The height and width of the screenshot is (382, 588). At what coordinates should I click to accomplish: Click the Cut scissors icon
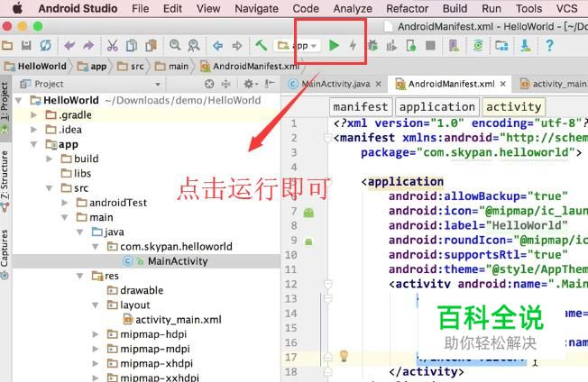click(112, 46)
